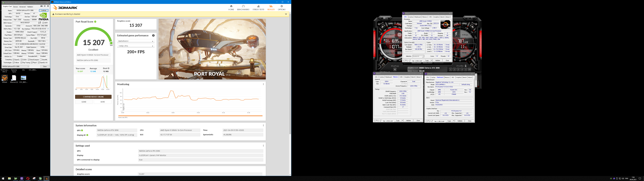Switch to the Advanced tab in GPU-Z
Viewport: 644px width, 181px height.
(23, 7)
